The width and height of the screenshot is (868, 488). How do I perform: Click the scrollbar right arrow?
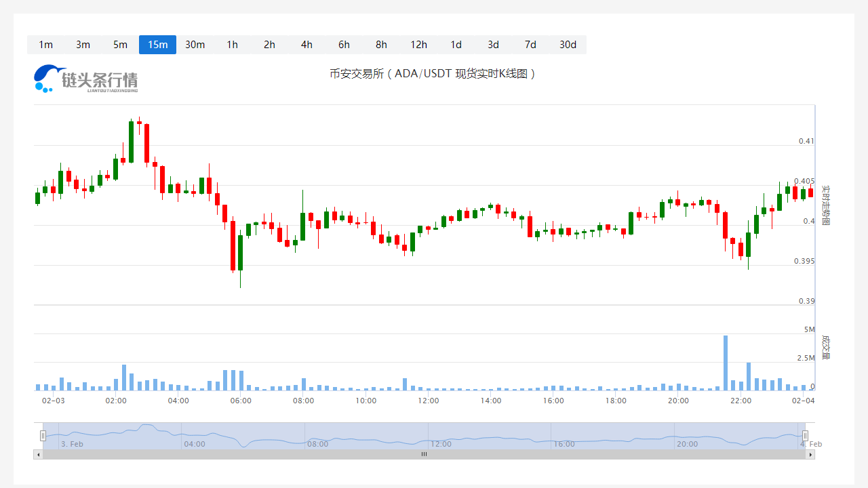click(x=810, y=454)
